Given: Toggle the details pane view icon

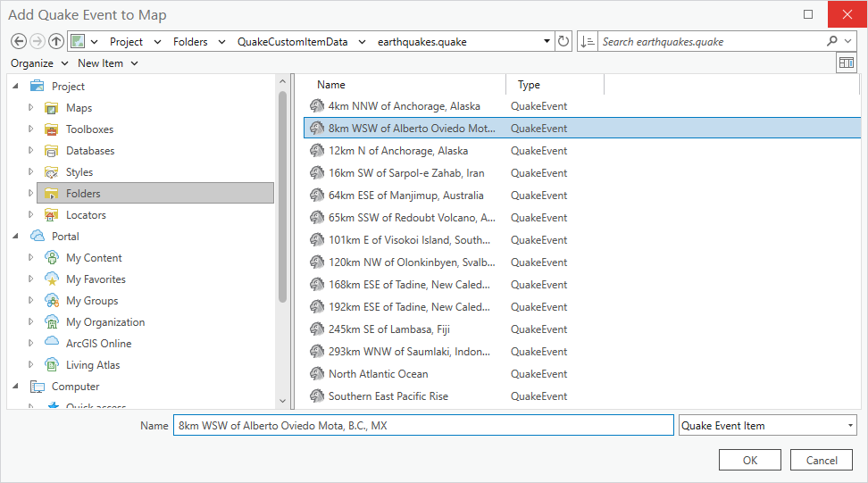Looking at the screenshot, I should click(845, 62).
